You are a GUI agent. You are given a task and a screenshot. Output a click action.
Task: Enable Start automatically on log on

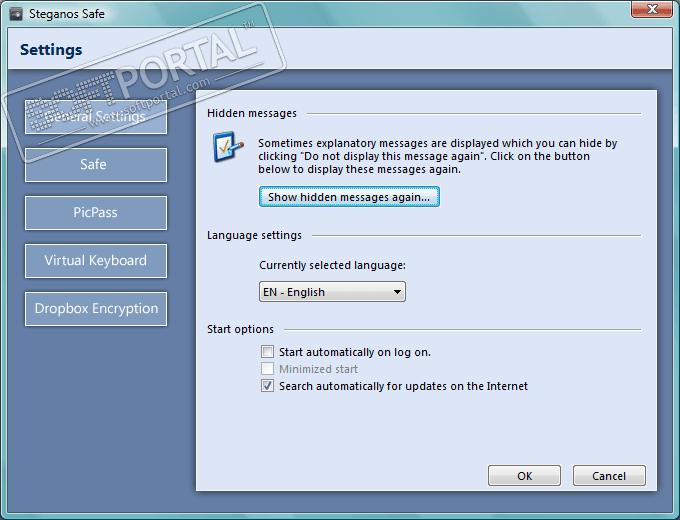pyautogui.click(x=267, y=352)
